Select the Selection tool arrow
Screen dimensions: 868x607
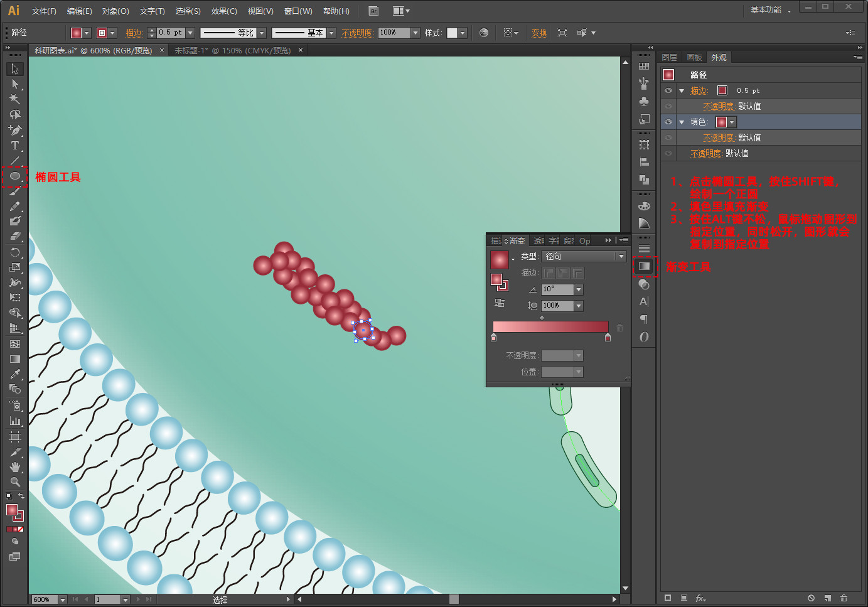(x=15, y=69)
